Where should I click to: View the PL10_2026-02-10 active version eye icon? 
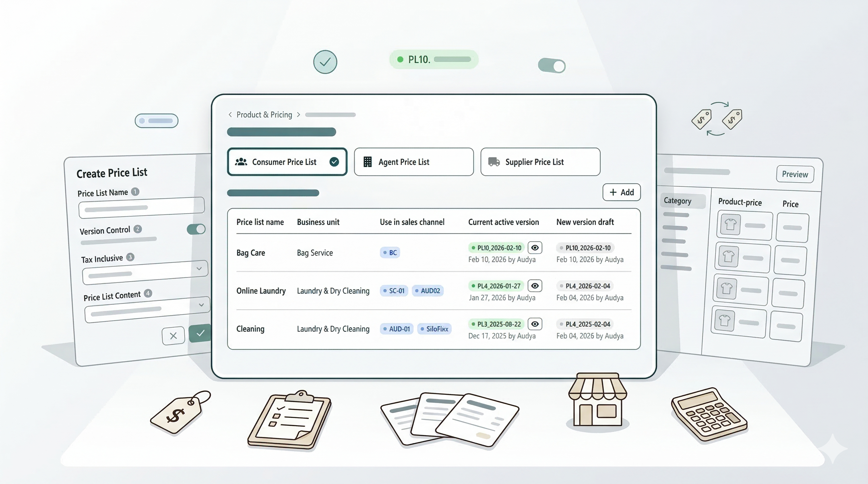click(x=535, y=248)
